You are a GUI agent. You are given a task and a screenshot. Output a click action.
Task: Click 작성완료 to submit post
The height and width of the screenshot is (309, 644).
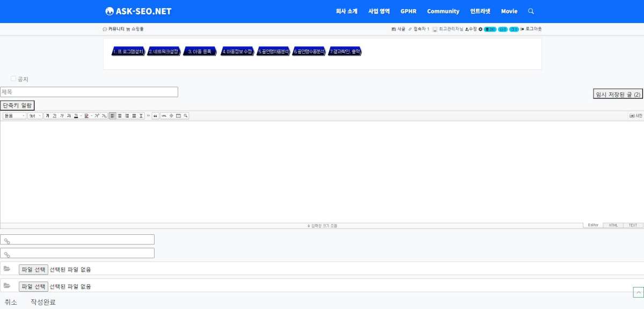43,302
